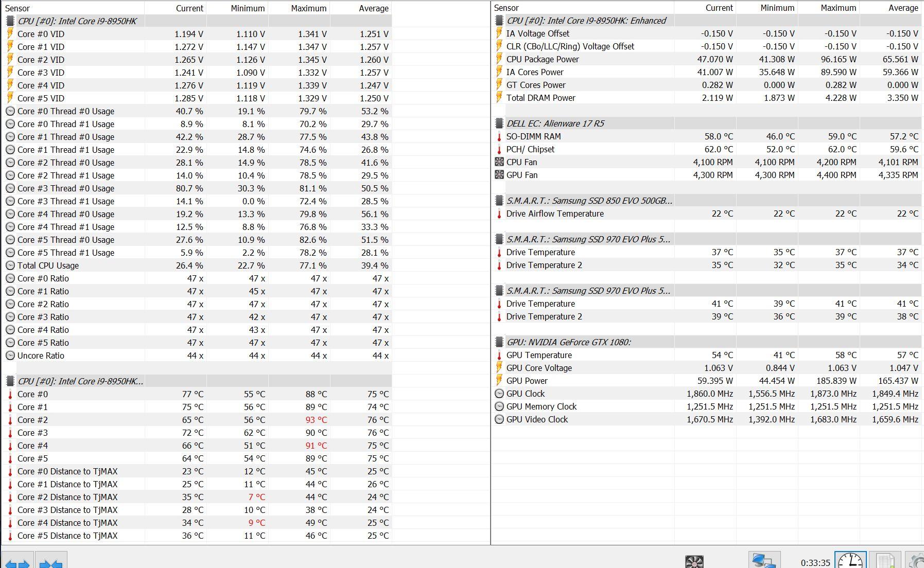Click the lightning icon of IA Voltage Offset
The width and height of the screenshot is (924, 568).
tap(499, 33)
